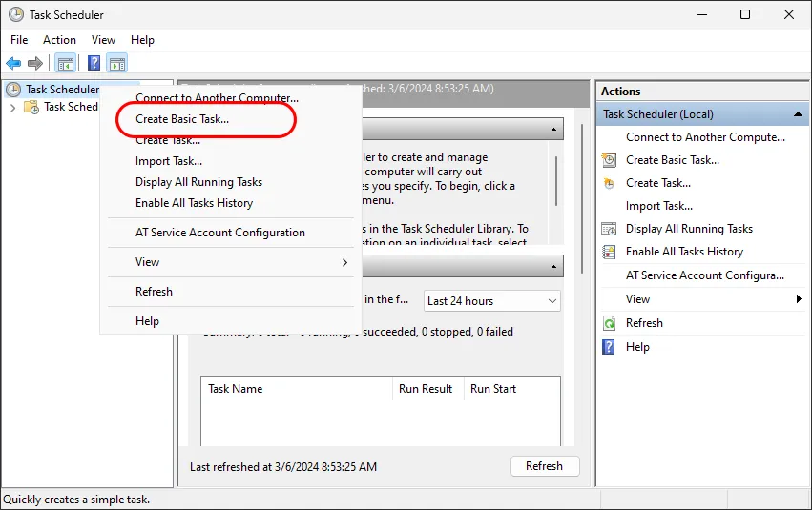Click the Help icon in Actions pane
Image resolution: width=812 pixels, height=510 pixels.
tap(609, 347)
